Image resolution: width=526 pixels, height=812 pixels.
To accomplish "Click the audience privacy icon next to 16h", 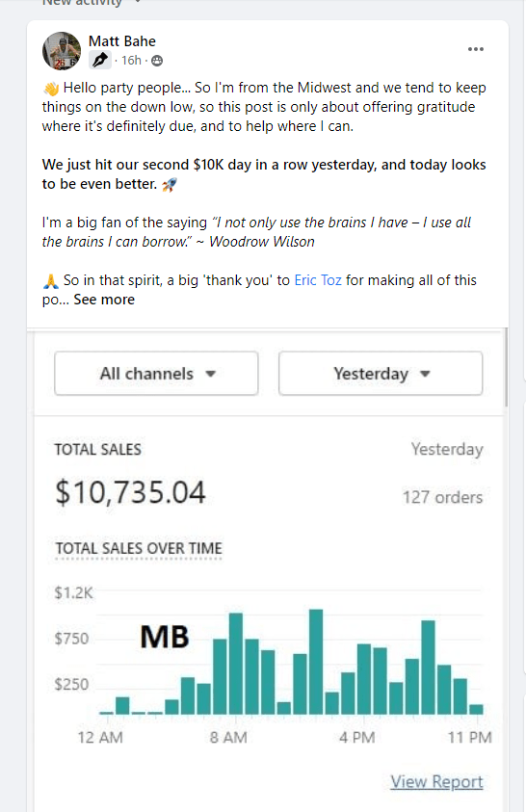I will point(157,61).
